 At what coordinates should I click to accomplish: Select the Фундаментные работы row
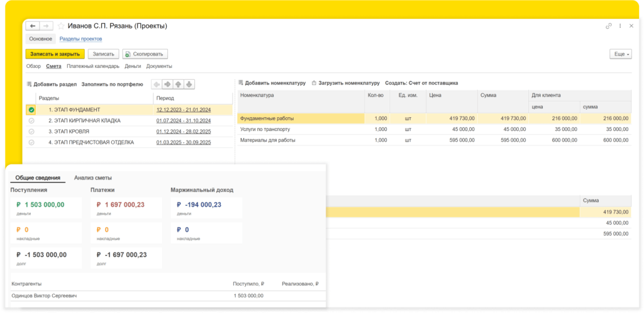click(x=434, y=118)
